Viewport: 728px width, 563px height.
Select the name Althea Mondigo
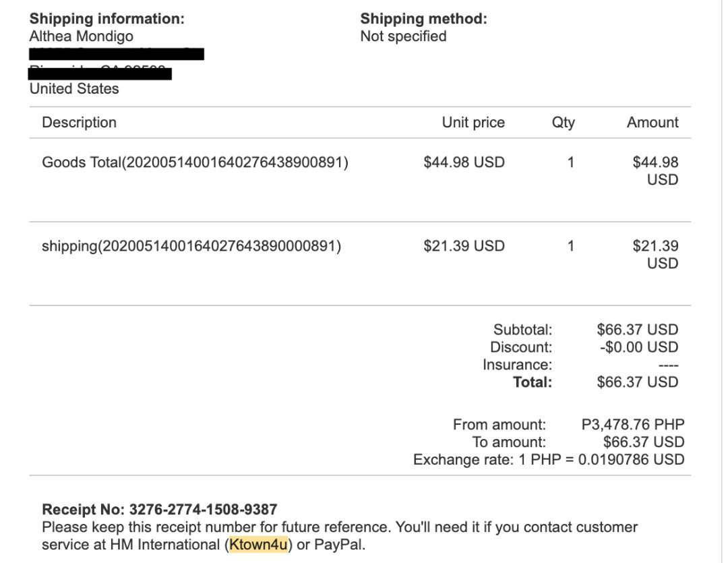(x=82, y=36)
